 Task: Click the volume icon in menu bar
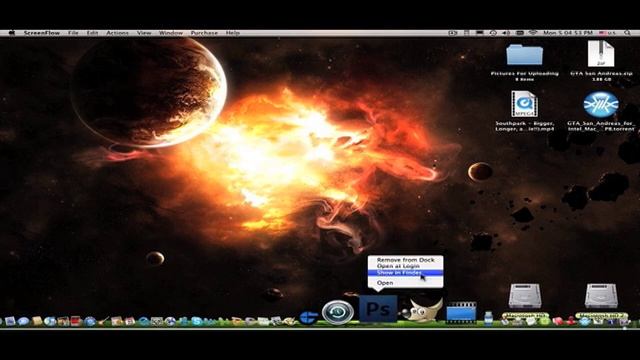click(506, 33)
